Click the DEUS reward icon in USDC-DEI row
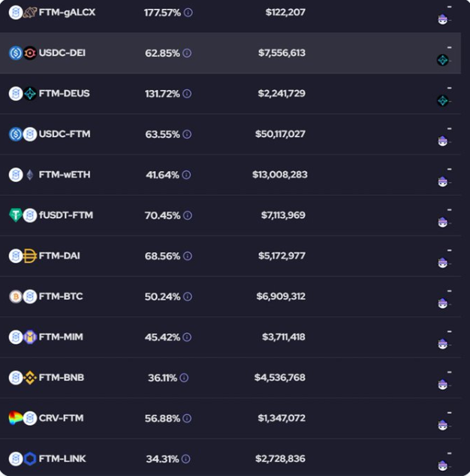 [x=442, y=60]
